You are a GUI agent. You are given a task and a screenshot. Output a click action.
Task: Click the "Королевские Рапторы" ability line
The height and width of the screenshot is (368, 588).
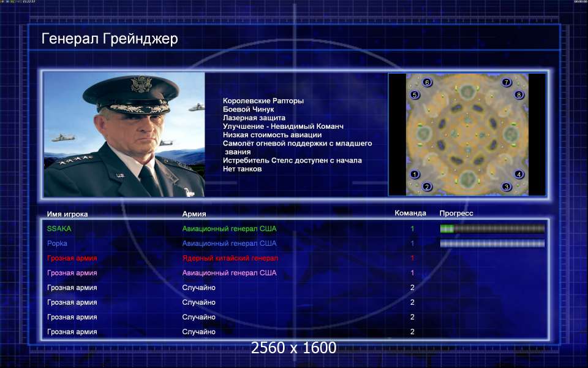263,101
